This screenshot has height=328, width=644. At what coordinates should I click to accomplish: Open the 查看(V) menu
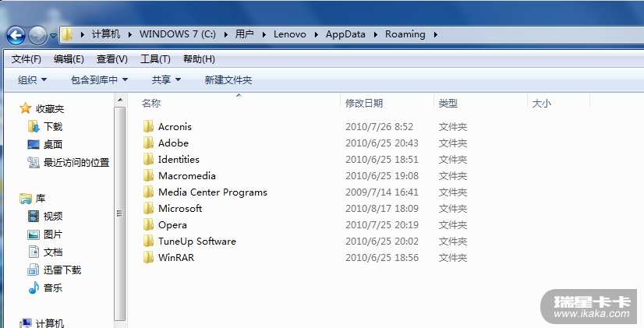(x=111, y=59)
